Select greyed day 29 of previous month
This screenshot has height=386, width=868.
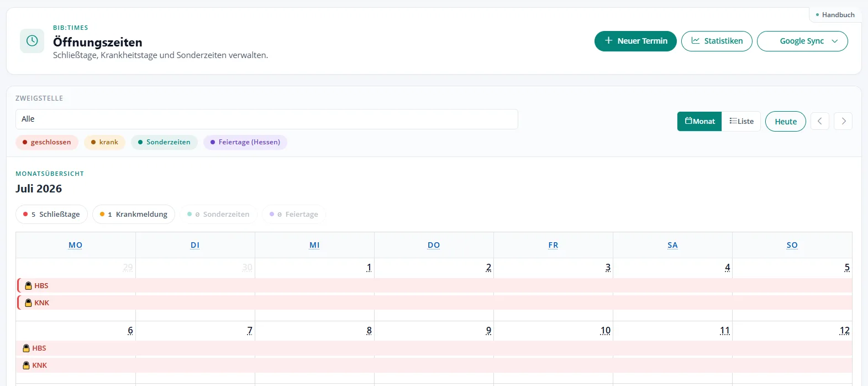(x=128, y=268)
